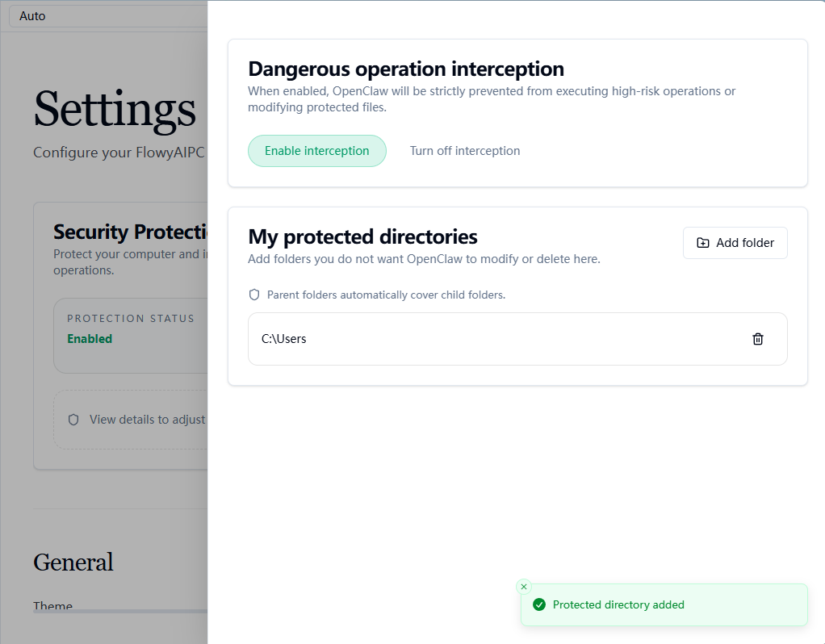Dismiss the Protected directory added toast

pos(524,587)
